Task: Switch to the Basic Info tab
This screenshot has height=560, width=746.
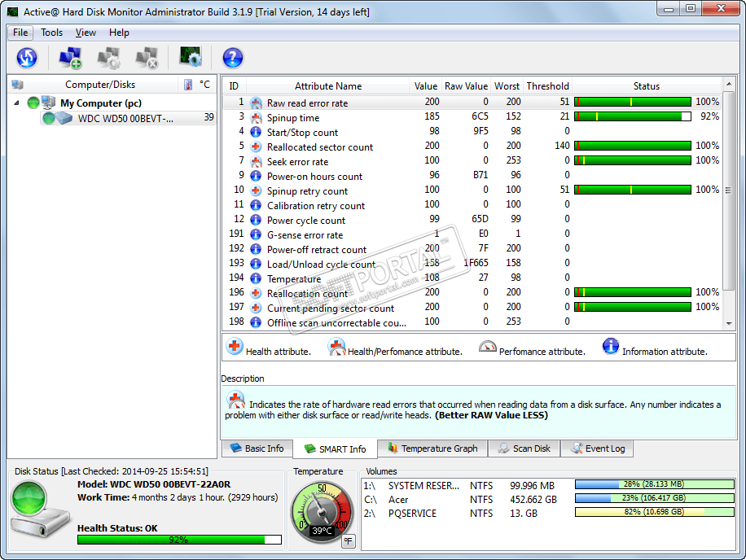Action: pyautogui.click(x=257, y=448)
